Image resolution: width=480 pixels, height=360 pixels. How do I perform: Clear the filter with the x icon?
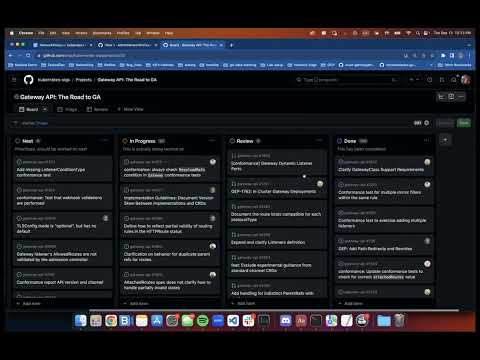coord(426,123)
